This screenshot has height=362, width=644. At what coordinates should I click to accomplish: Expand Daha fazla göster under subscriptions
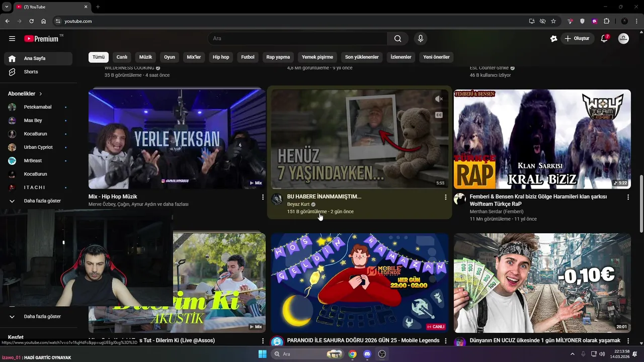tap(38, 201)
